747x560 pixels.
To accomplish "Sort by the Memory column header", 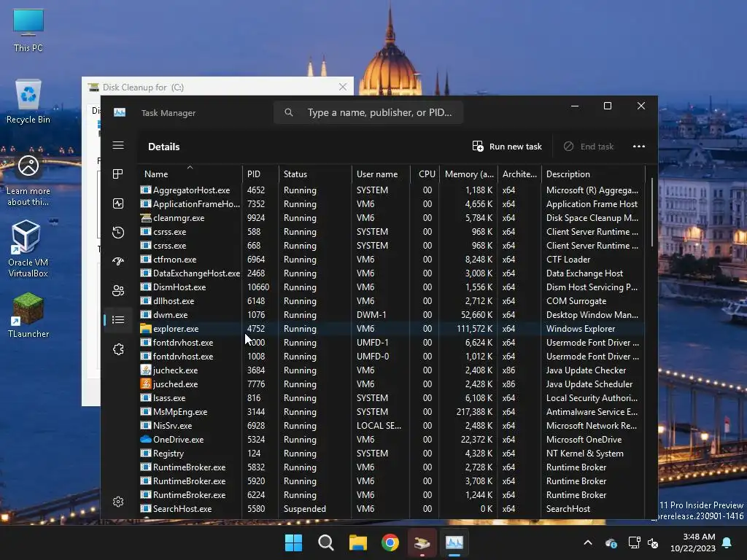I will pos(468,174).
